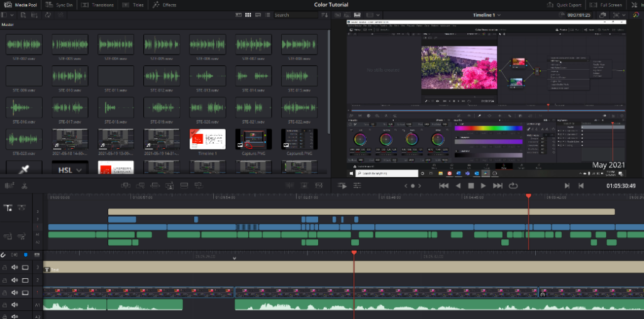Select the Text title clip on track 3
This screenshot has height=319, width=644.
pyautogui.click(x=343, y=267)
